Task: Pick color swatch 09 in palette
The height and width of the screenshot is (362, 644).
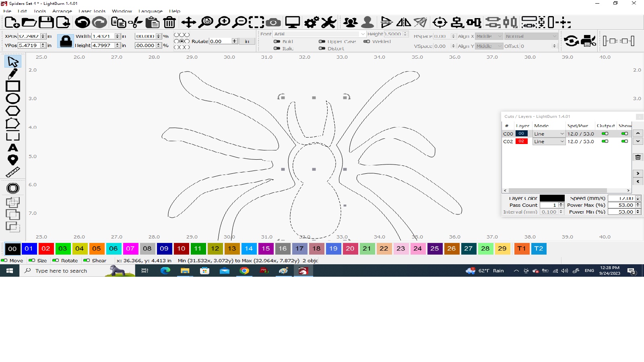Action: point(164,249)
